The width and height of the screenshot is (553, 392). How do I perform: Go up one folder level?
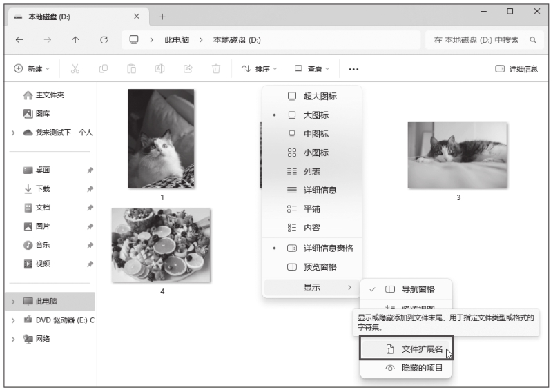tap(75, 40)
